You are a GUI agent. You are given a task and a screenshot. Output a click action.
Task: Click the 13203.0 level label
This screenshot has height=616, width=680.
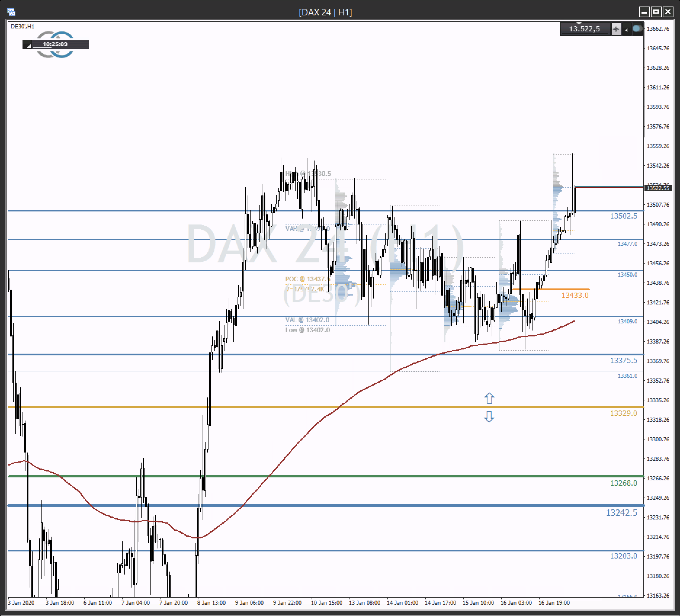click(624, 556)
